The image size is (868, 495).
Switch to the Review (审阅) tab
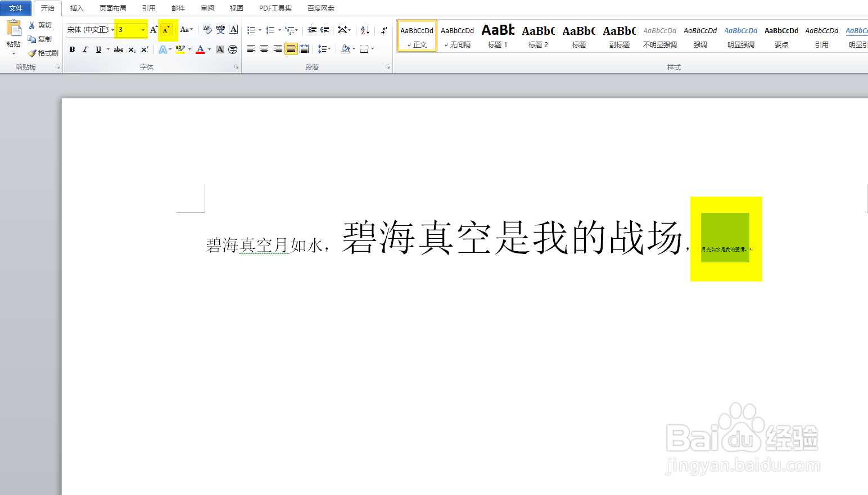[207, 8]
